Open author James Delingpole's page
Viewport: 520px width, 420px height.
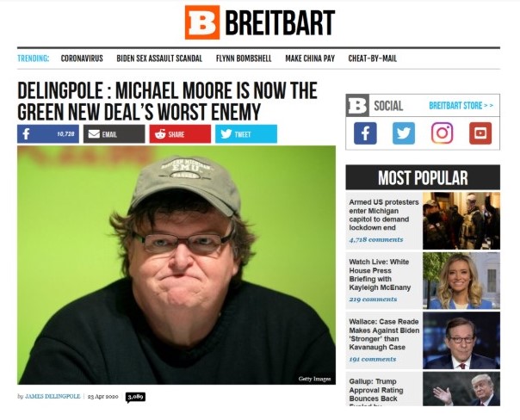point(53,397)
